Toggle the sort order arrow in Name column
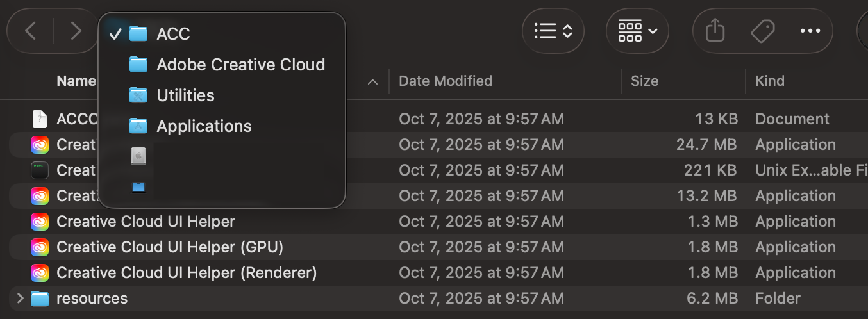This screenshot has width=868, height=319. pyautogui.click(x=372, y=81)
